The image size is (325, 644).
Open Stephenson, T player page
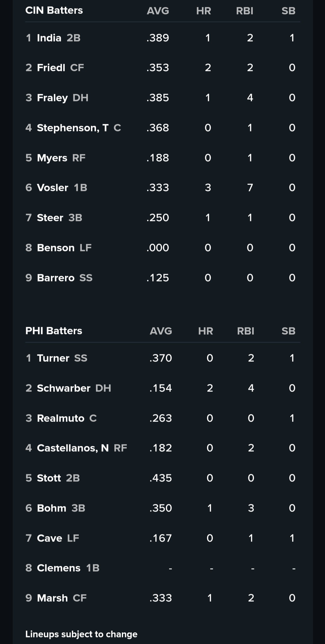tap(73, 128)
